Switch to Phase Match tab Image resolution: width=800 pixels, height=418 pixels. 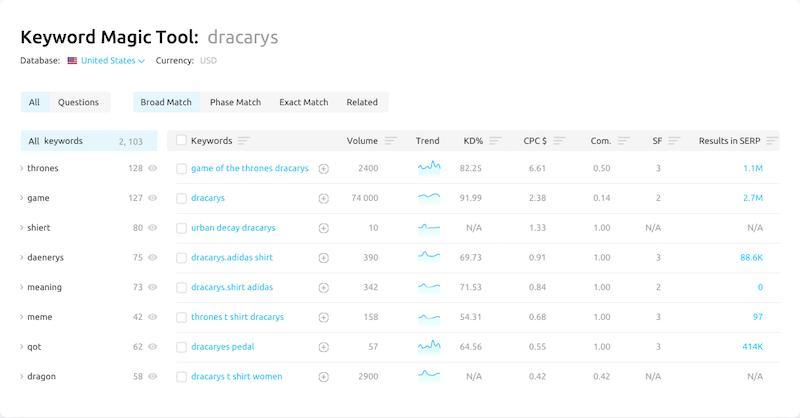coord(235,102)
